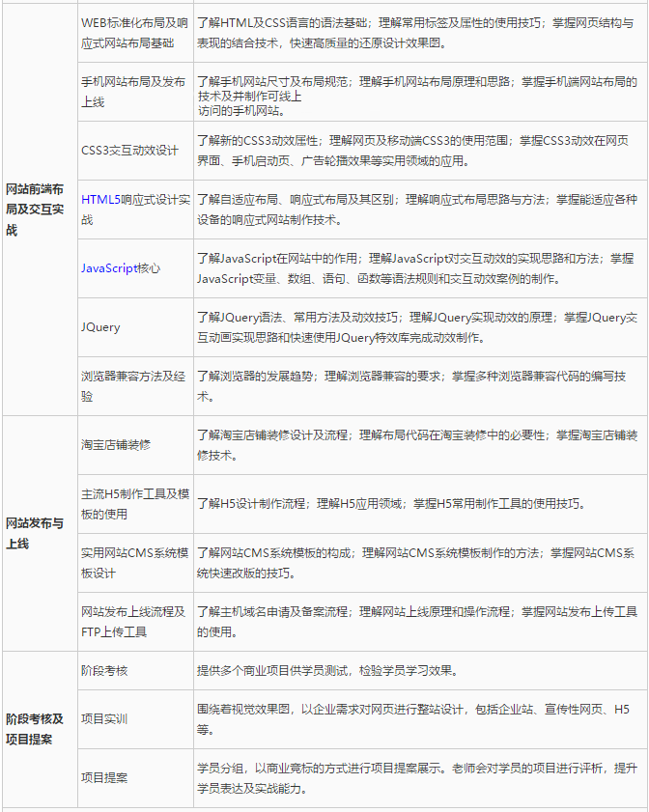Image resolution: width=649 pixels, height=812 pixels.
Task: Click the description starting with 学员分组
Action: coord(417,777)
